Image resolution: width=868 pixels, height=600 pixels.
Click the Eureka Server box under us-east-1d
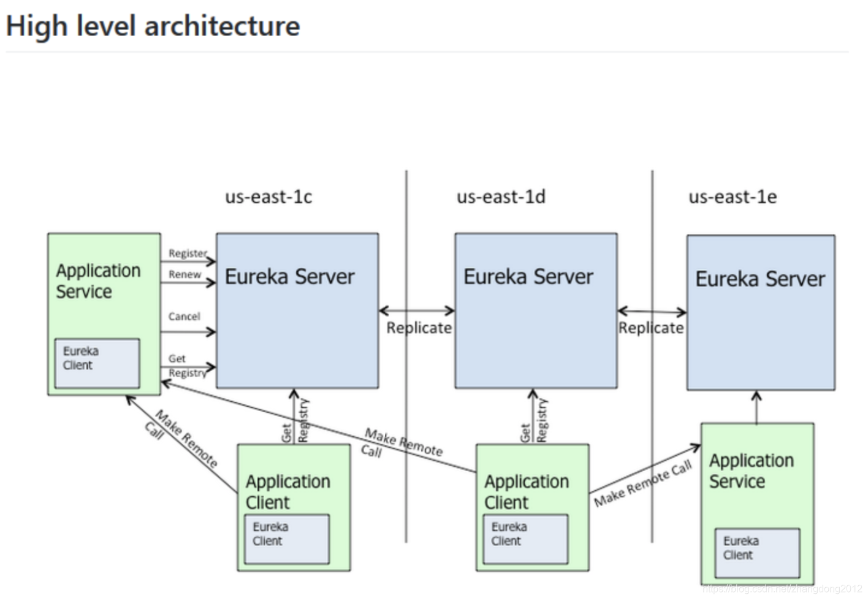(x=536, y=310)
